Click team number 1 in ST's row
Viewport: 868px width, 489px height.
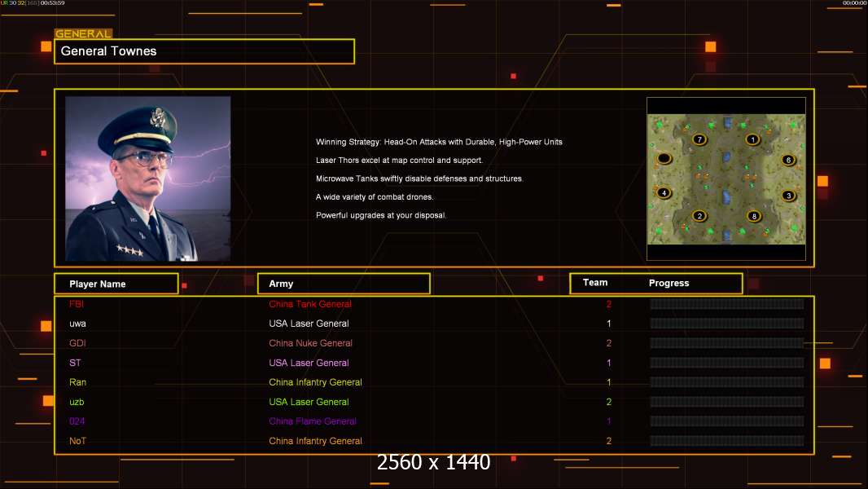pyautogui.click(x=609, y=363)
